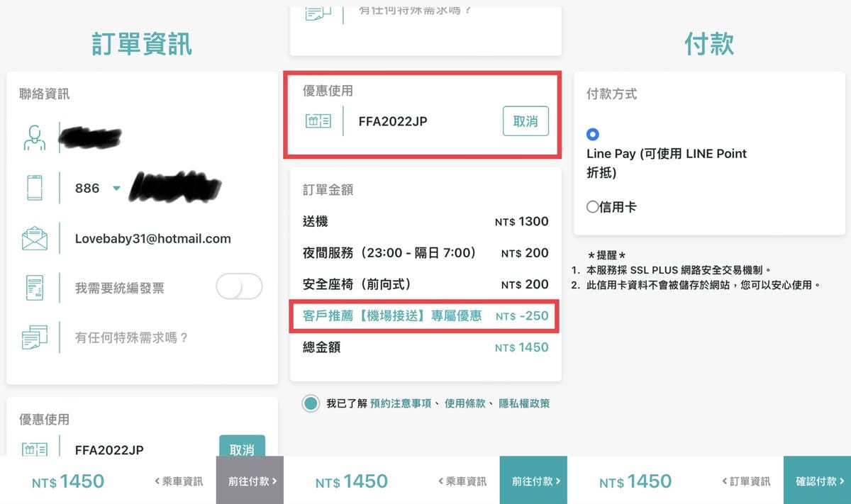Viewport: 851px width, 504px height.
Task: Open 預約注意事項 link
Action: [x=400, y=403]
